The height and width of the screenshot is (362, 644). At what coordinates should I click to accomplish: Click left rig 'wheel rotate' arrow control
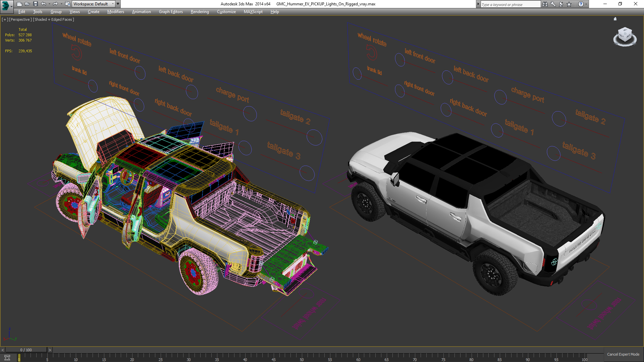(76, 53)
